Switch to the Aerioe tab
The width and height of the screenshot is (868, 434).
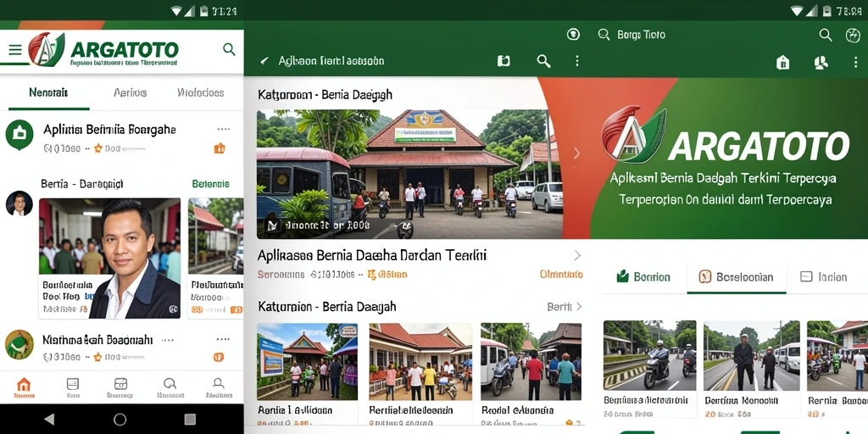click(x=130, y=92)
